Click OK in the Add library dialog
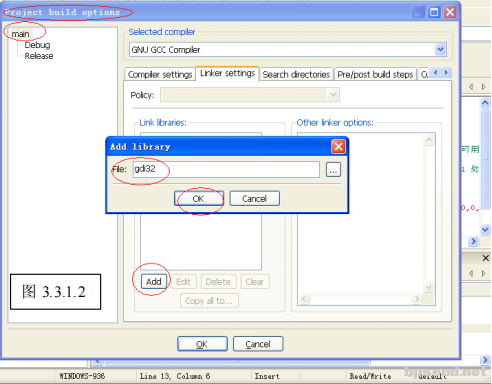Image resolution: width=492 pixels, height=384 pixels. coord(199,199)
